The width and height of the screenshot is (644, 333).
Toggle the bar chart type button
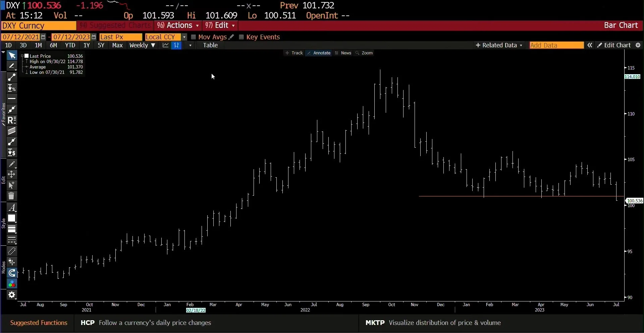(x=176, y=45)
